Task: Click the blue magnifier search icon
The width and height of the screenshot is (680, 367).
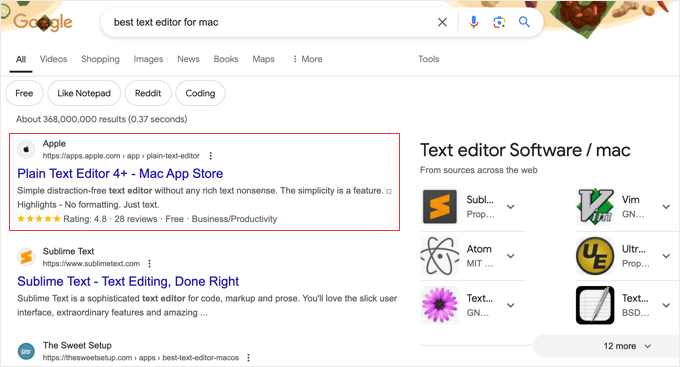Action: tap(524, 22)
